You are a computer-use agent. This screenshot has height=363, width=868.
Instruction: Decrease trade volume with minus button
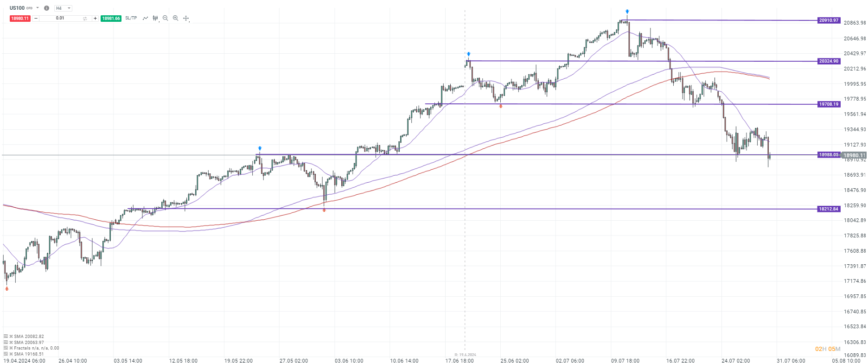36,19
